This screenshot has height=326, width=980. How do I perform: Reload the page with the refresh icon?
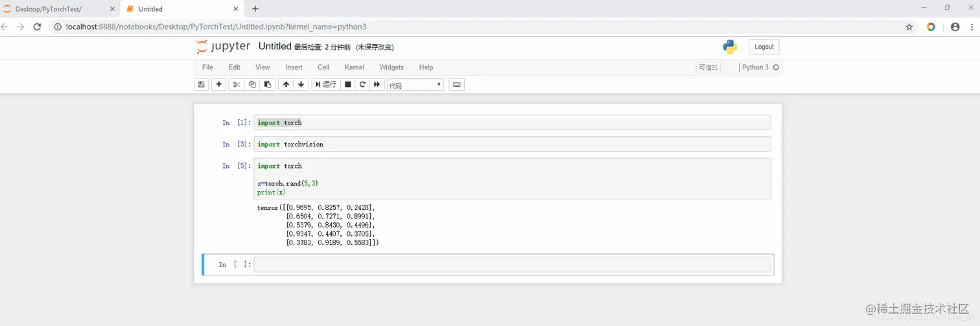click(37, 27)
